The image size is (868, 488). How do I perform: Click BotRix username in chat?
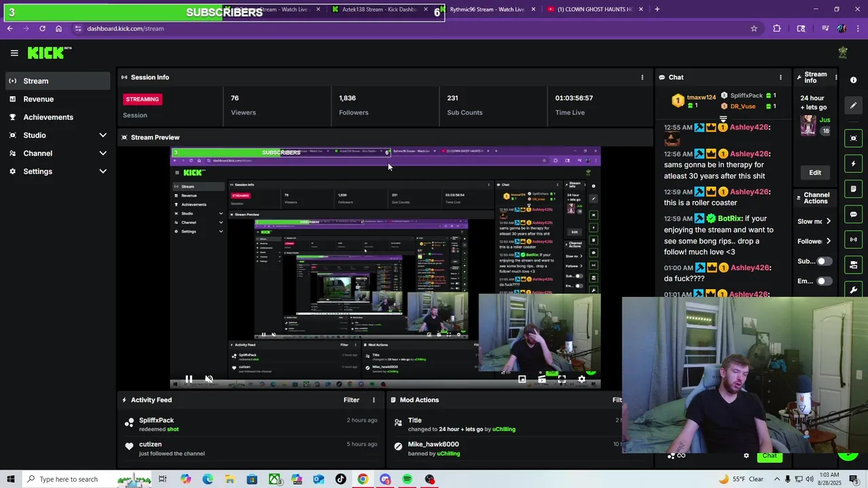click(x=730, y=218)
